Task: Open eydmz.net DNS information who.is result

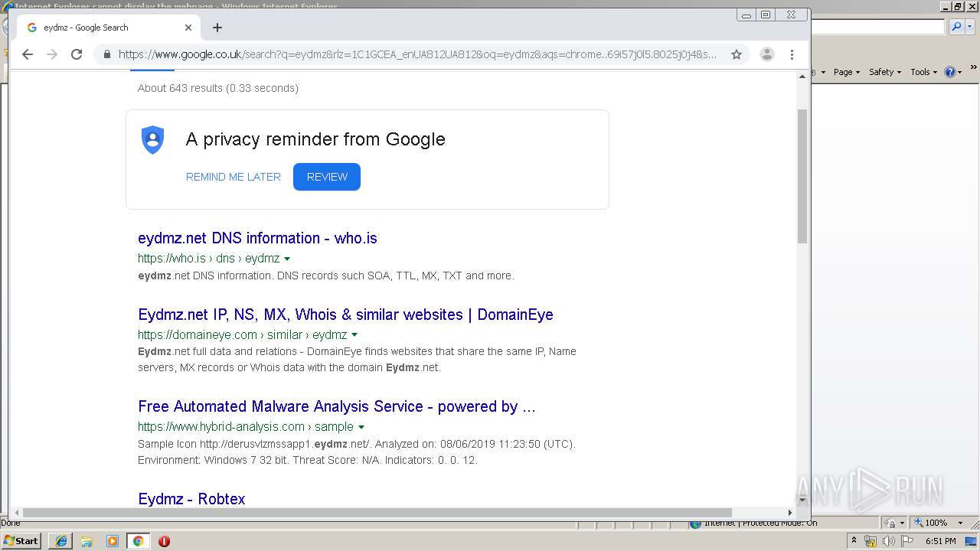Action: [x=257, y=238]
